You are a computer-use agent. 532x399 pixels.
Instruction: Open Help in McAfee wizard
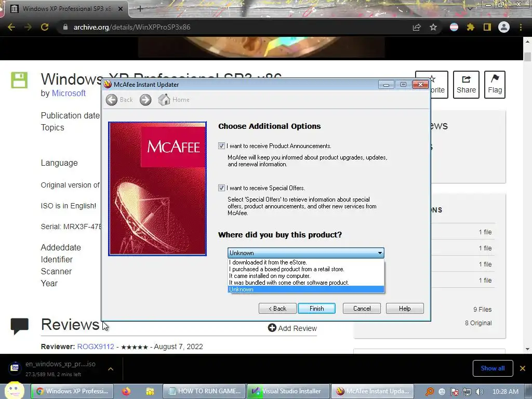[405, 309]
